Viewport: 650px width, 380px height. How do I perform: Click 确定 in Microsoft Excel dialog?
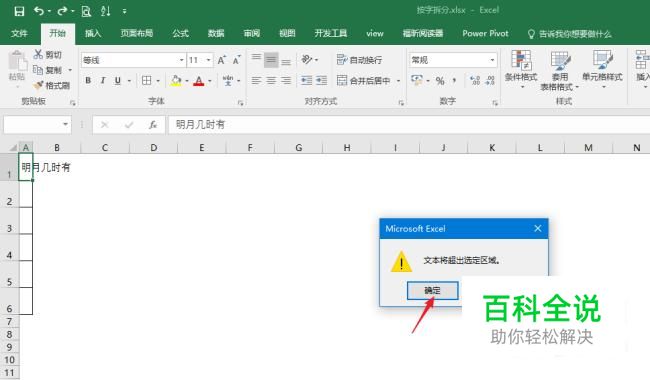[x=432, y=290]
